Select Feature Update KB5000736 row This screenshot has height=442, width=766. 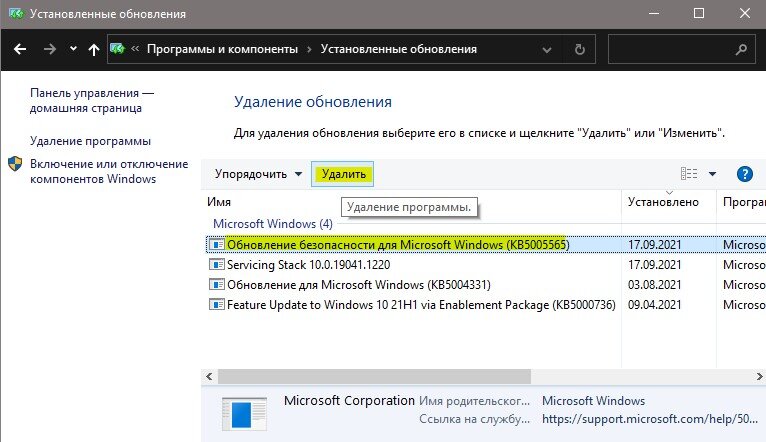[486, 305]
